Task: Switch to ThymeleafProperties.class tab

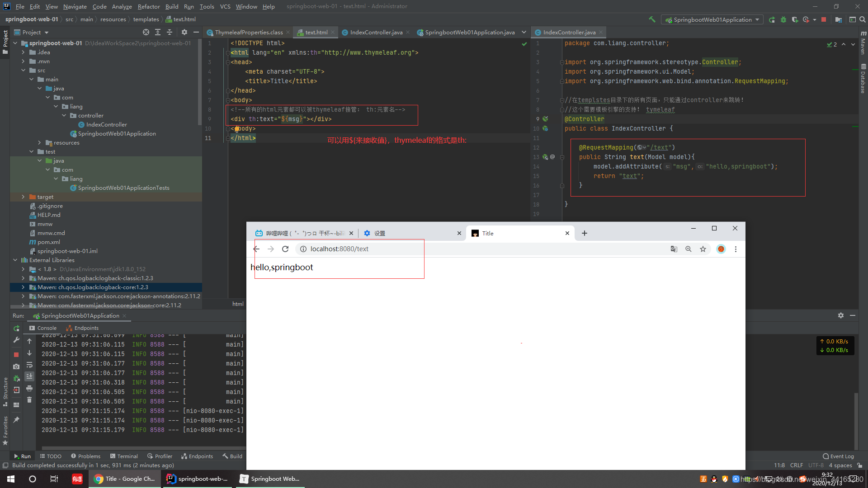Action: 248,32
